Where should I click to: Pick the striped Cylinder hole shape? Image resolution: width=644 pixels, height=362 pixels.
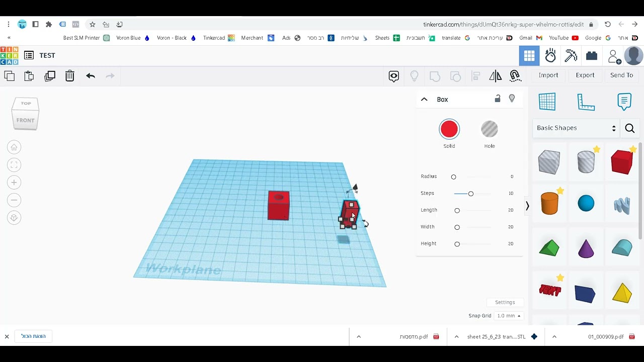point(586,162)
